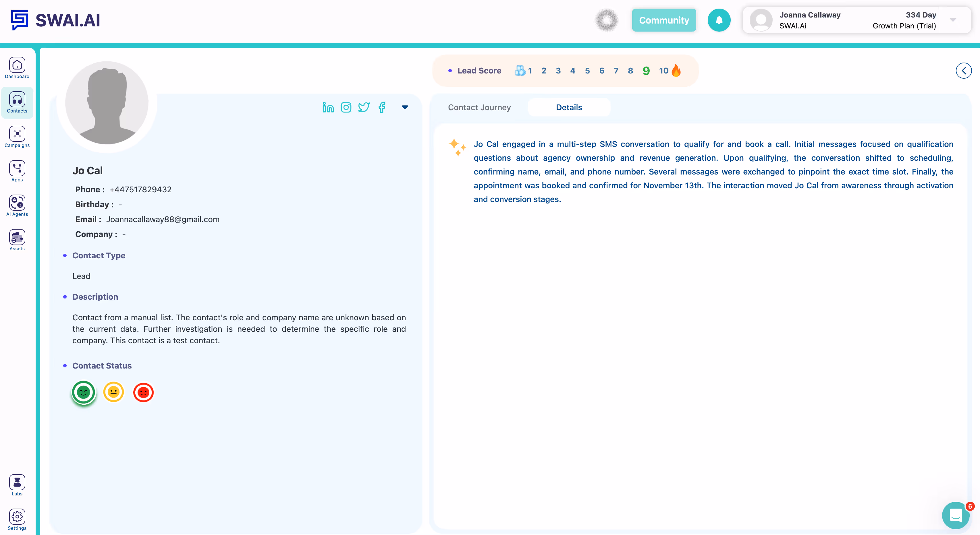This screenshot has width=980, height=535.
Task: Click the user avatar in the header
Action: tap(761, 20)
